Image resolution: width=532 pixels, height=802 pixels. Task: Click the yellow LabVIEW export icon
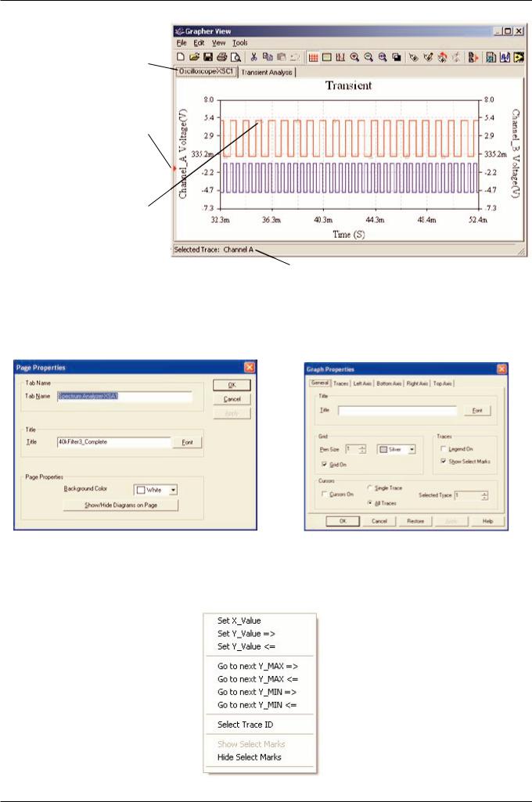coord(519,57)
